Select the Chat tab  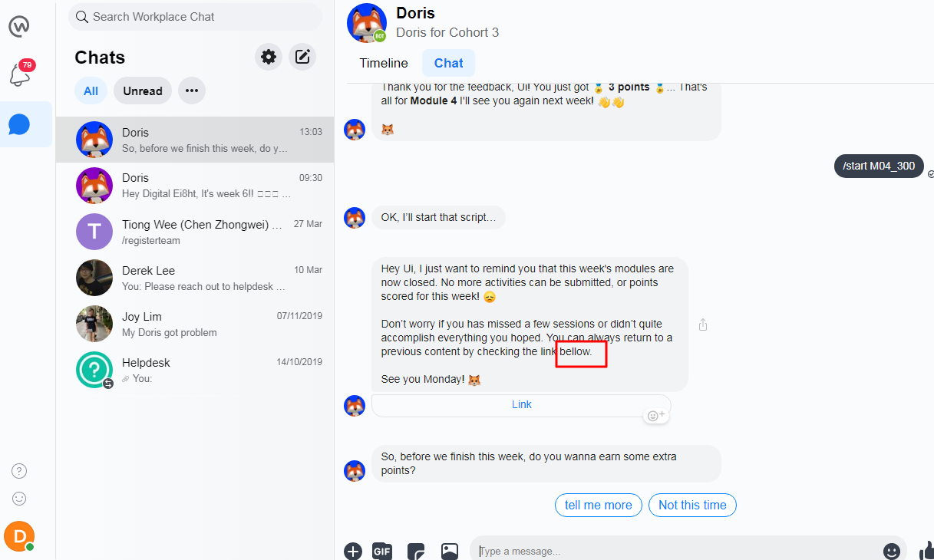448,63
